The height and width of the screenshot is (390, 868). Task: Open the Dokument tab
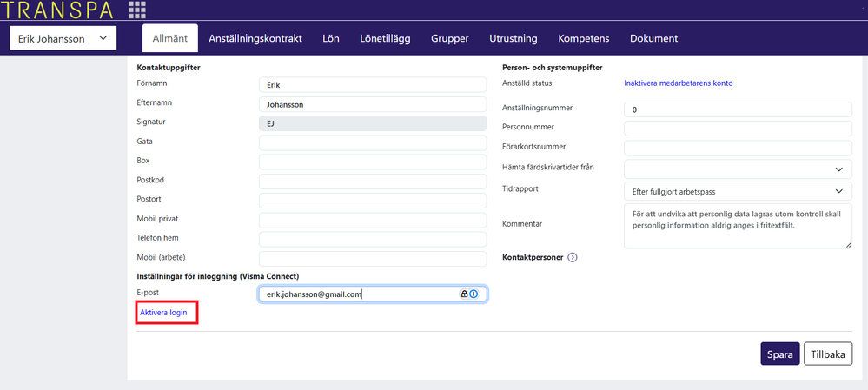pyautogui.click(x=653, y=39)
